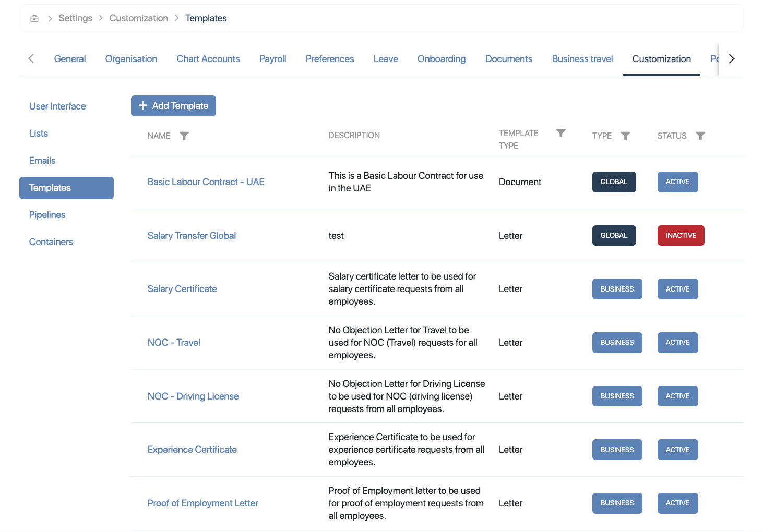This screenshot has height=532, width=763.
Task: Click the Status column filter icon
Action: click(x=700, y=136)
